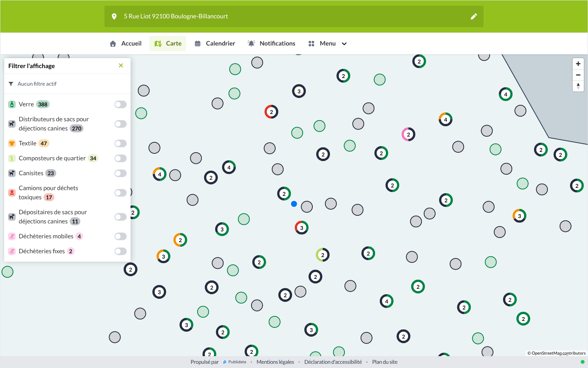The height and width of the screenshot is (368, 588).
Task: Click the location pin icon in address bar
Action: pos(114,16)
